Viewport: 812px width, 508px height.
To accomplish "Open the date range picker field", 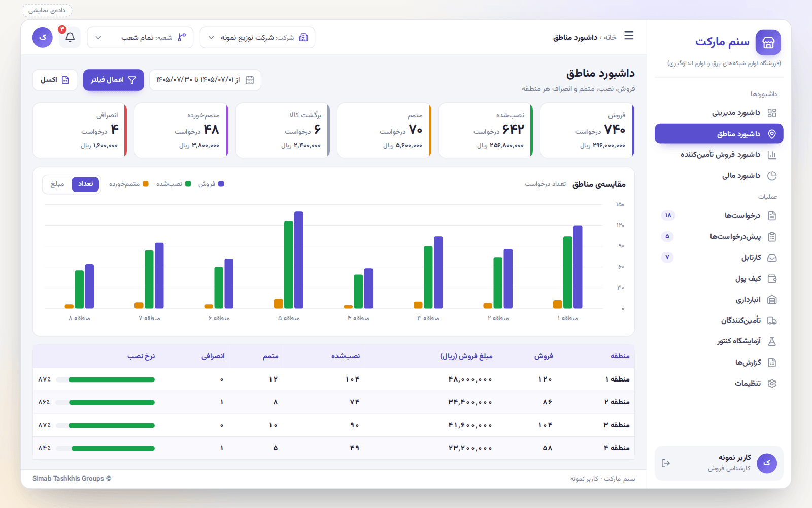I will click(x=205, y=80).
